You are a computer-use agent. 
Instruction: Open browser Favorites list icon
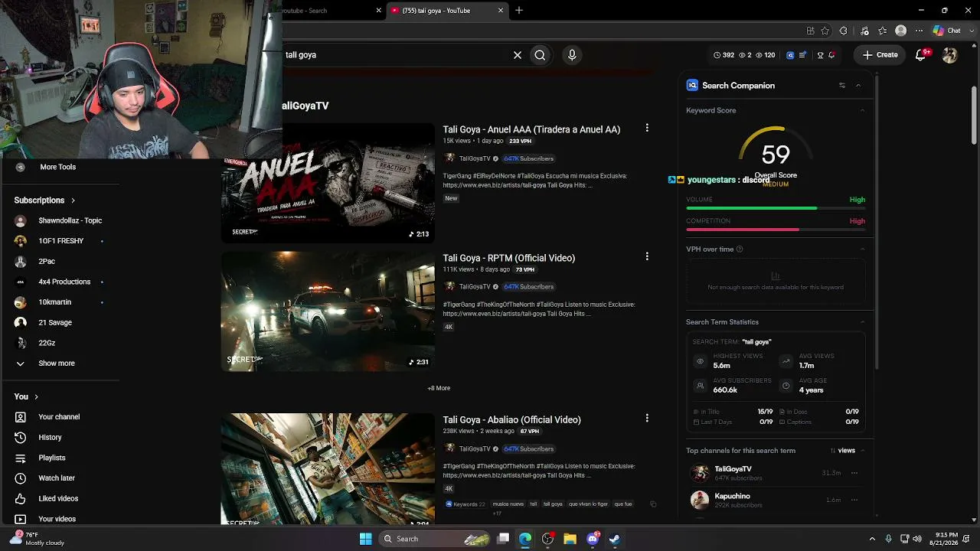pyautogui.click(x=883, y=31)
